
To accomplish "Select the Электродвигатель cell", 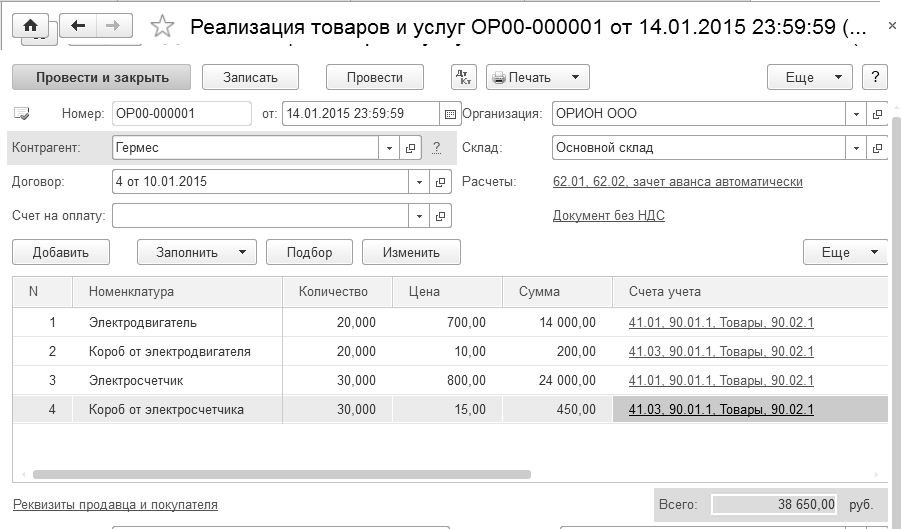I will pos(177,322).
